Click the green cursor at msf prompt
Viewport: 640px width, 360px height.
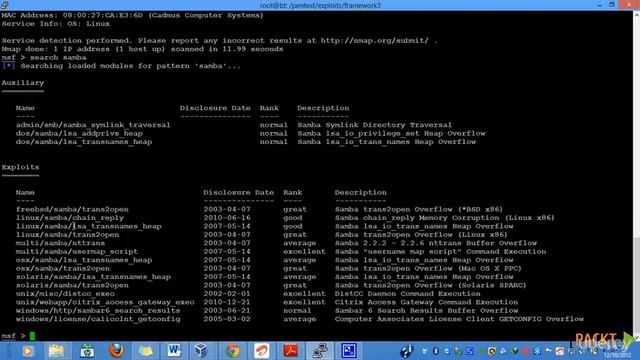tap(32, 336)
